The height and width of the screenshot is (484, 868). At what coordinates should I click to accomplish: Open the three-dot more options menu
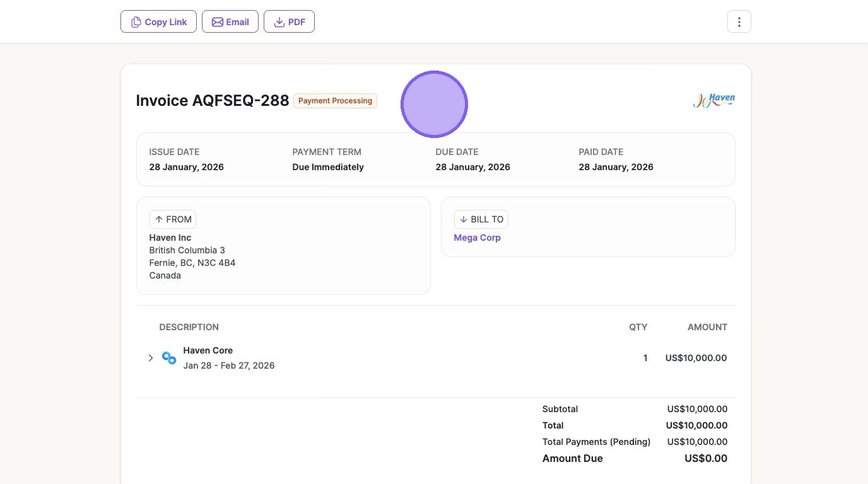739,22
